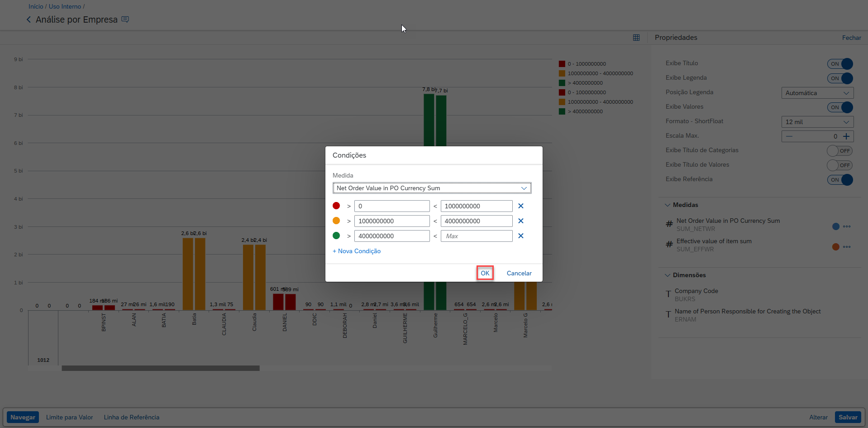Toggle the Exibe Título switch
This screenshot has width=868, height=428.
(840, 64)
